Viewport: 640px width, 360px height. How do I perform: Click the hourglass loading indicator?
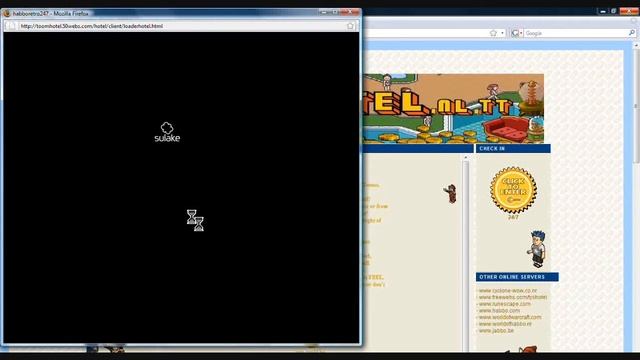[x=195, y=220]
